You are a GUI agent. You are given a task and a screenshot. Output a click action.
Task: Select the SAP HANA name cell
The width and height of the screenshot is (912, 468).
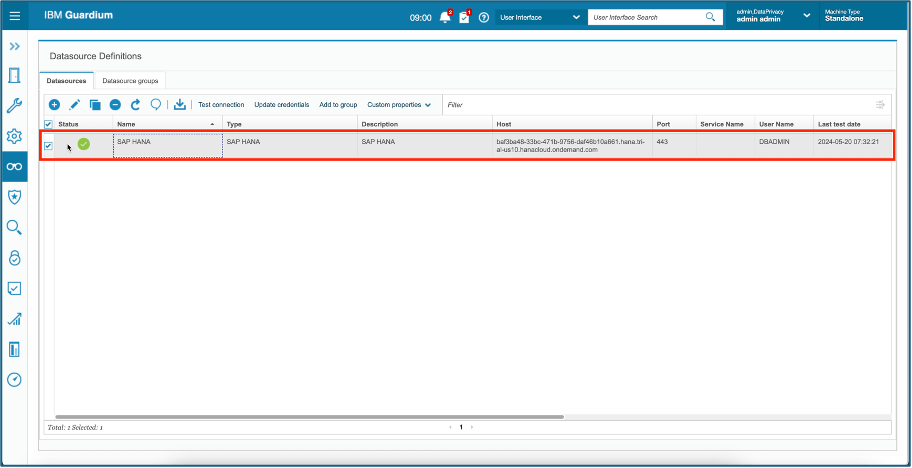[x=167, y=145]
